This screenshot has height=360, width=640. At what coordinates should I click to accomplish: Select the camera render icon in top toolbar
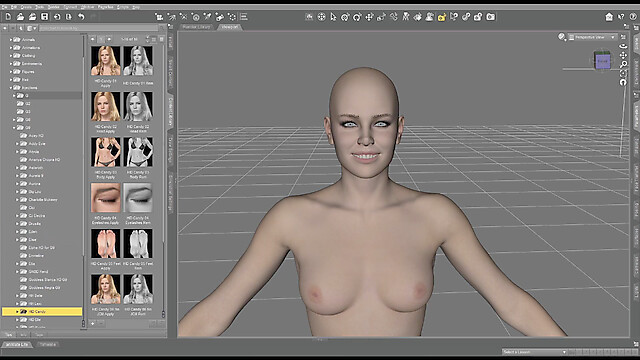pyautogui.click(x=491, y=17)
